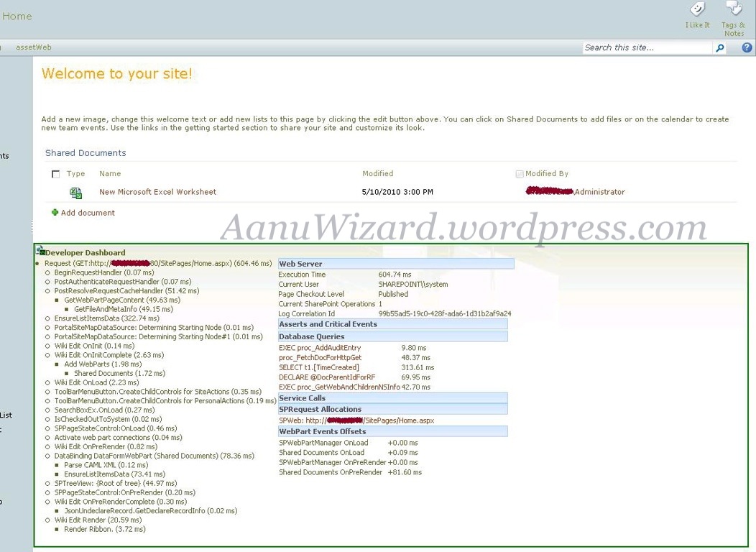Open New Microsoft Excel Worksheet document
The width and height of the screenshot is (756, 552).
click(157, 193)
